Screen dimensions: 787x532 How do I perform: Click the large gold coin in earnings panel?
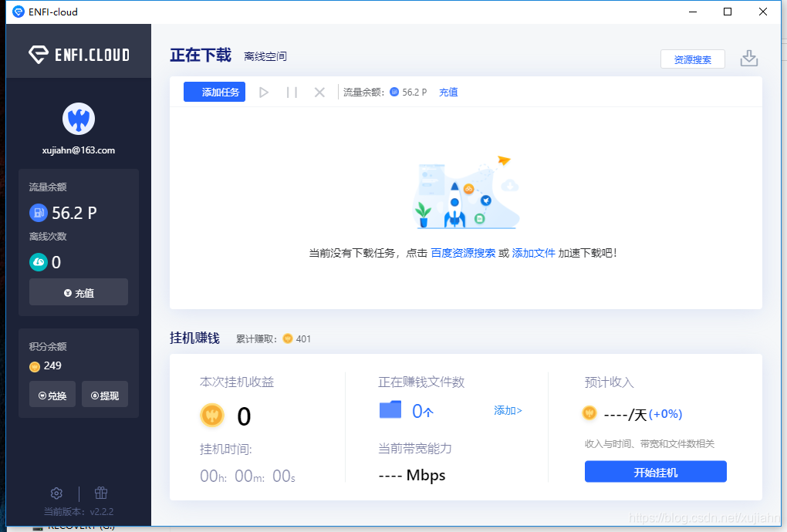[x=212, y=416]
